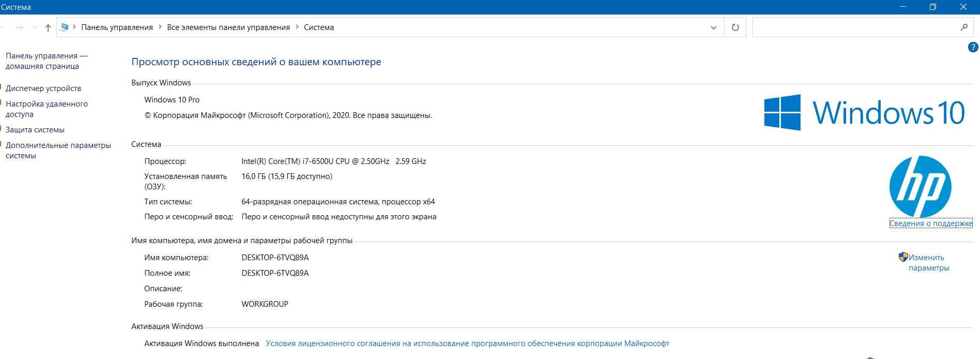Refresh the Система page

[x=735, y=27]
